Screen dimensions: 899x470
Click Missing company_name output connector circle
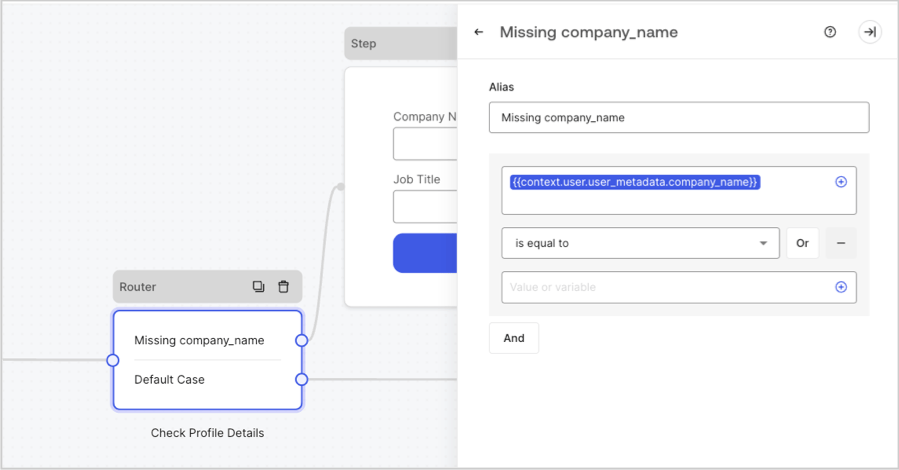(x=302, y=340)
